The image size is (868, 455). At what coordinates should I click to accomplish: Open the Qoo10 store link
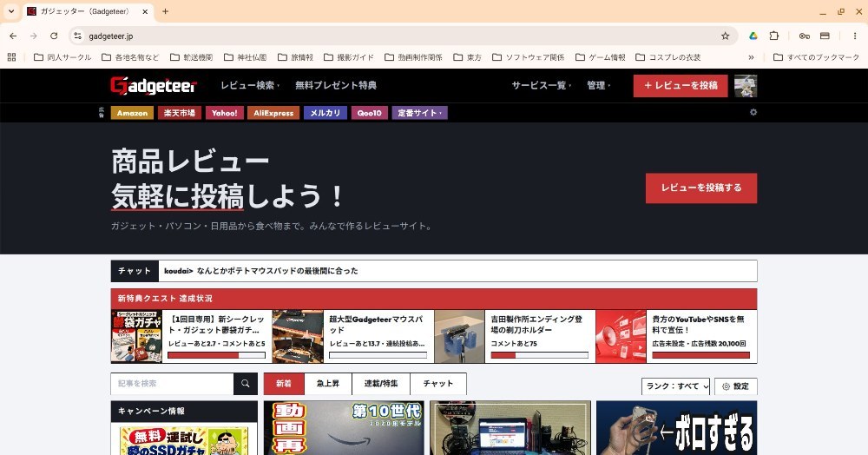(369, 113)
